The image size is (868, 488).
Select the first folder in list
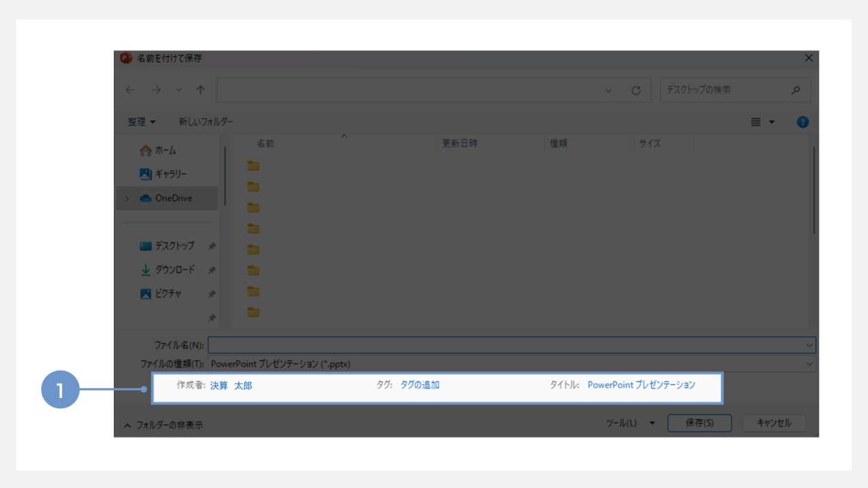[254, 166]
